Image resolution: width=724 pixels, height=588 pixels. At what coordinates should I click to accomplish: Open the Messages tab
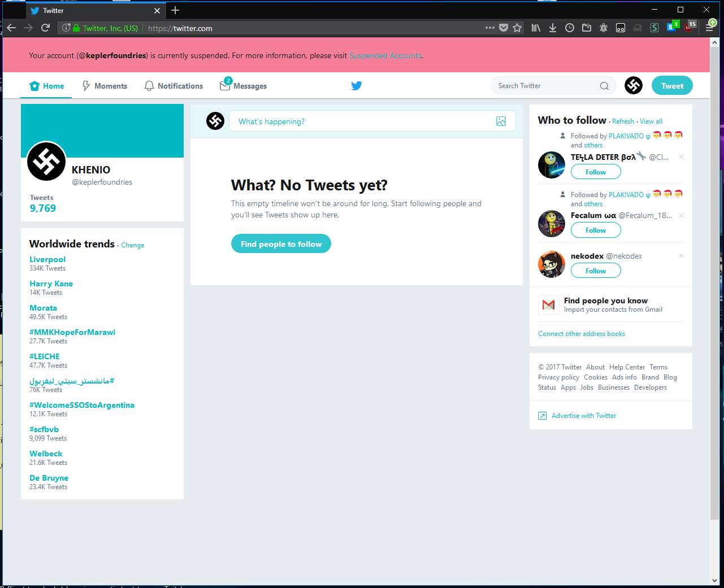point(244,85)
